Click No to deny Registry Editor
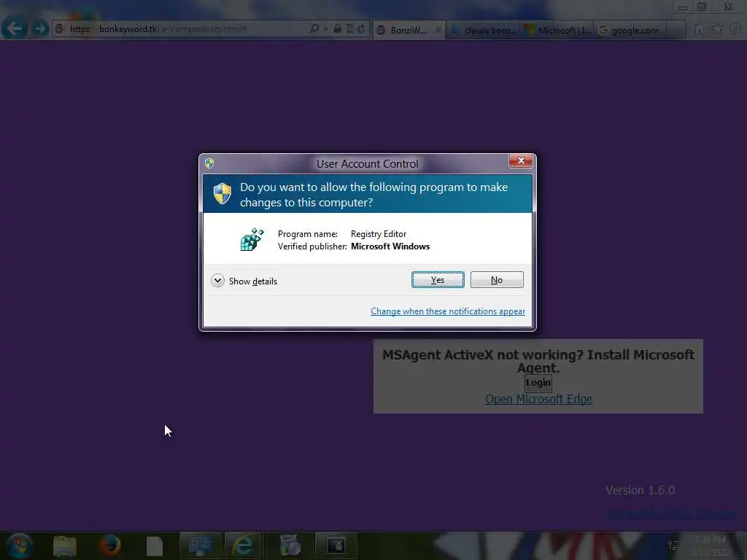 pos(496,280)
